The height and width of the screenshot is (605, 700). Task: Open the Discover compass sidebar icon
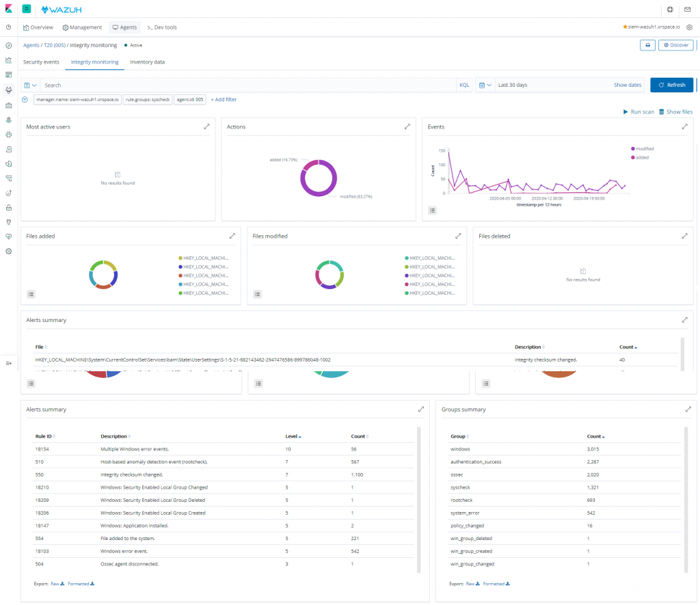click(x=8, y=46)
